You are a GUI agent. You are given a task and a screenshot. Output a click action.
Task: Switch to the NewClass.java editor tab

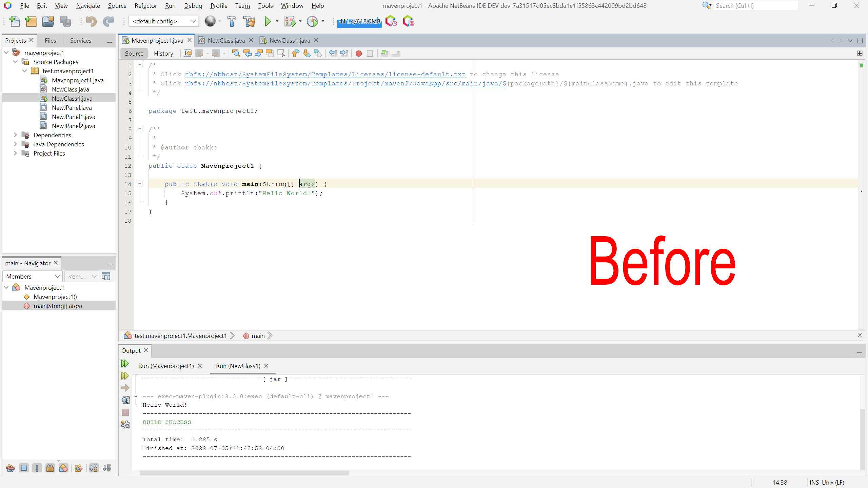pos(226,40)
